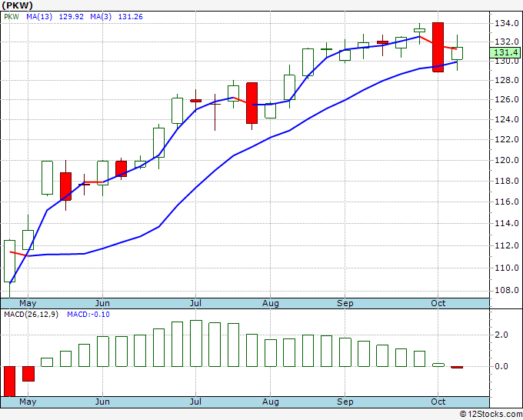Click the MA(13) legend label

(39, 17)
